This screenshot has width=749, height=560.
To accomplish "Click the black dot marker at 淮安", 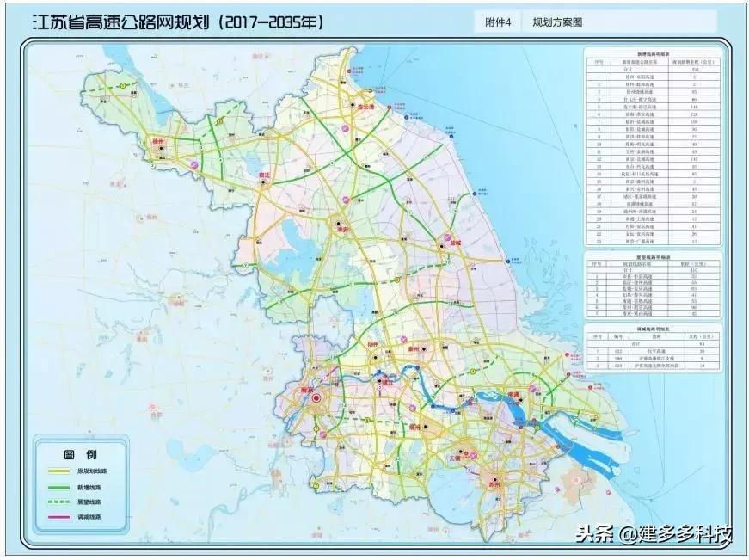I will coord(338,223).
